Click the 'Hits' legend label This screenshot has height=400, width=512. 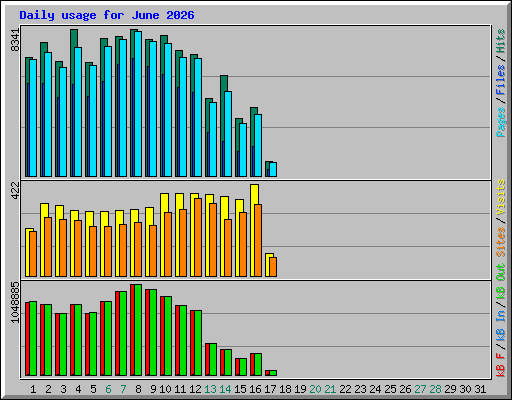click(x=501, y=41)
